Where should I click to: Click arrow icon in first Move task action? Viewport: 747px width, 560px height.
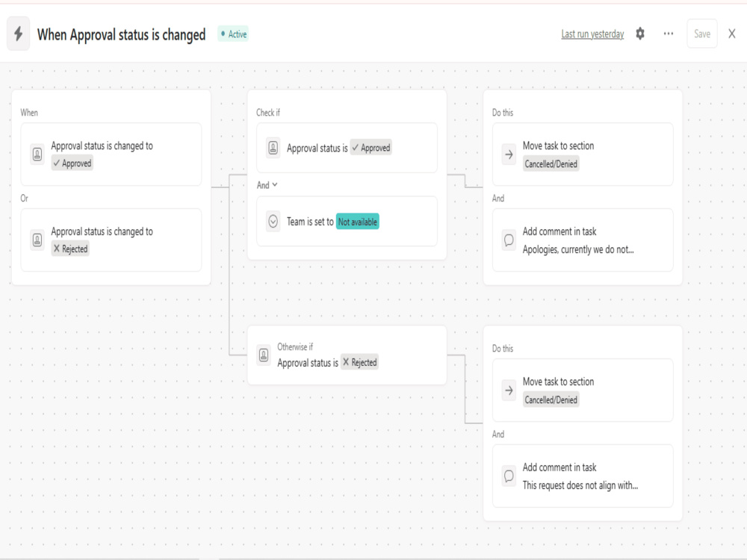[x=509, y=155]
